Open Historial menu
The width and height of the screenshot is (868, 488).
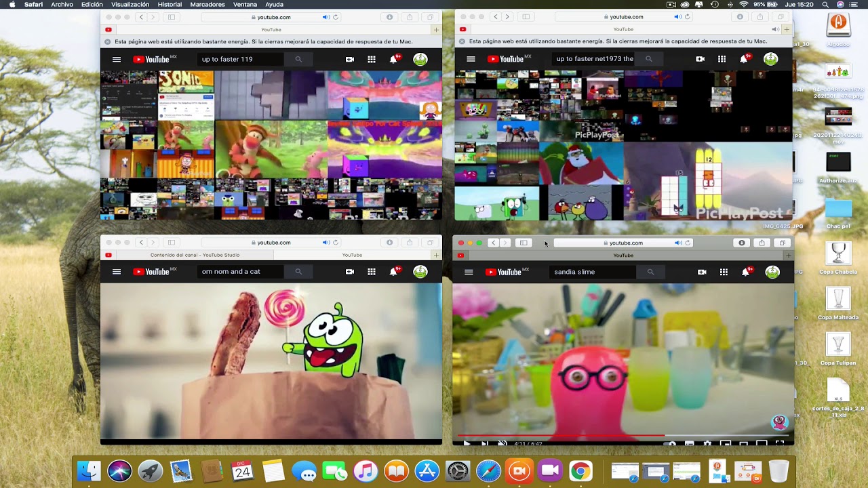point(170,5)
